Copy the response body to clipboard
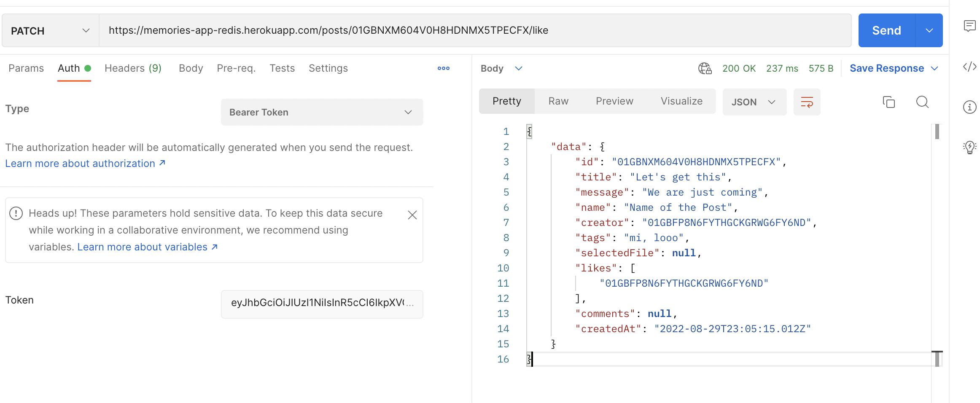This screenshot has width=980, height=403. 888,102
